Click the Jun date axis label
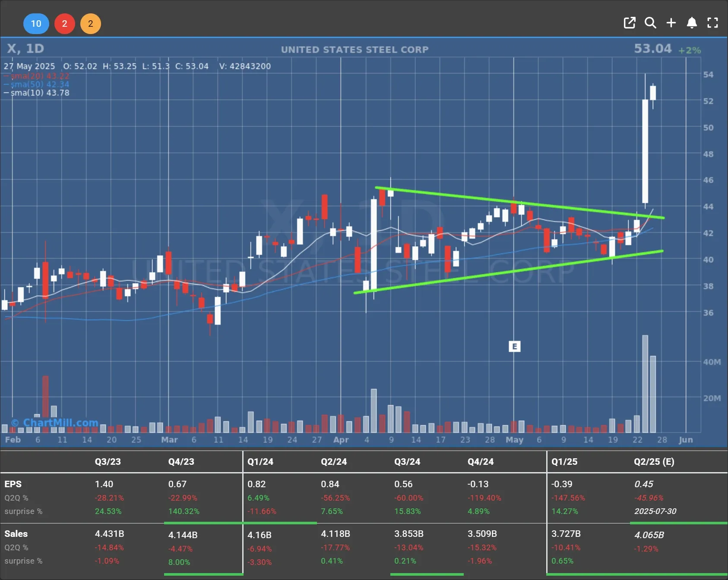 pos(686,440)
